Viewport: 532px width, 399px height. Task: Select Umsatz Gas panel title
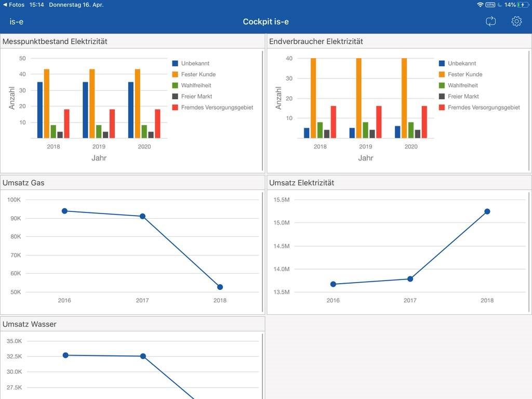tap(23, 183)
